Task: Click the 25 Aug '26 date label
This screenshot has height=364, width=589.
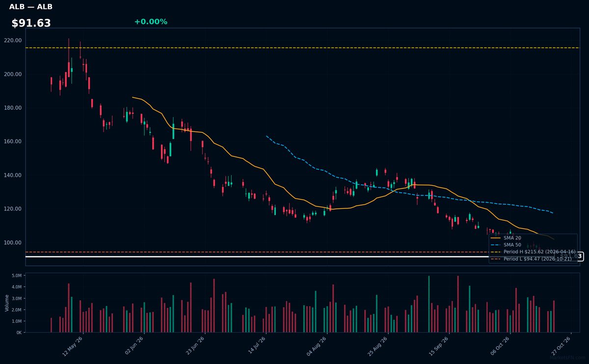Action: (x=377, y=345)
